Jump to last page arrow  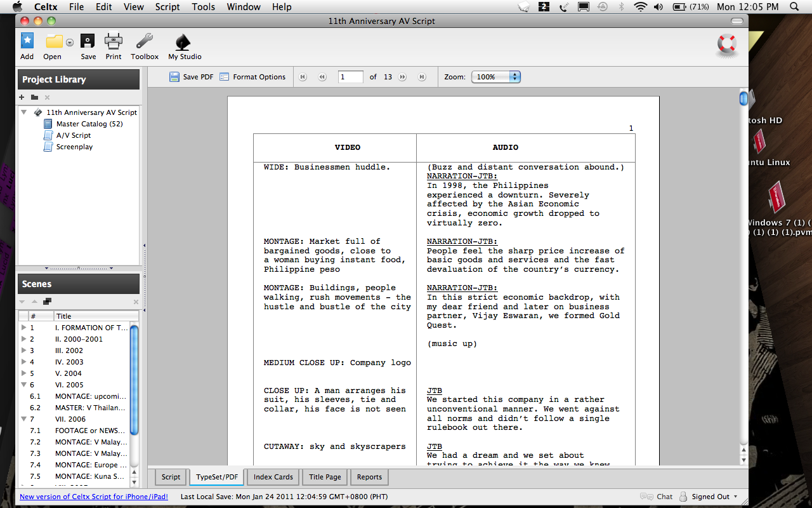click(422, 77)
